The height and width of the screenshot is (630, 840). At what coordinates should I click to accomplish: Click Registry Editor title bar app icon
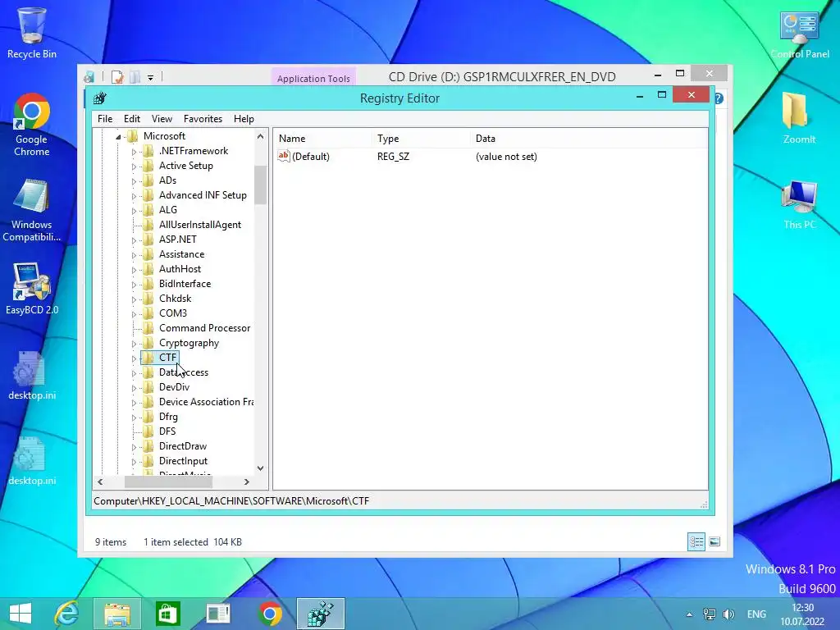click(x=99, y=98)
